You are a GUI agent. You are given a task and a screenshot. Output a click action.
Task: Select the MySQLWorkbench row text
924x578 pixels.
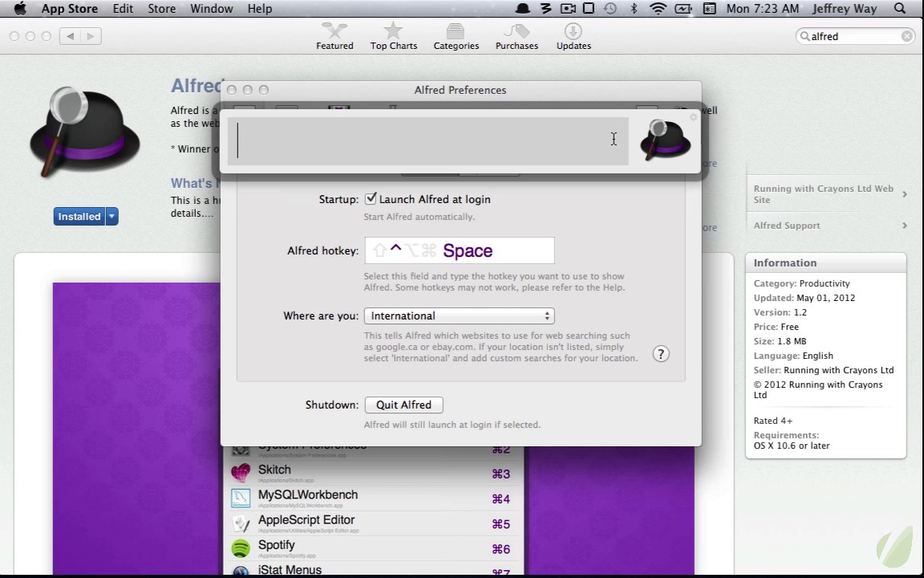(x=308, y=495)
